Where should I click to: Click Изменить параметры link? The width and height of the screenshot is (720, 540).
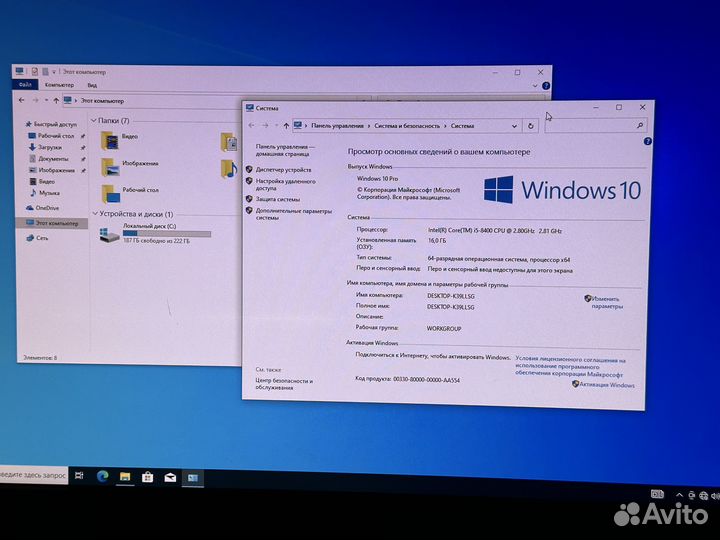click(607, 302)
